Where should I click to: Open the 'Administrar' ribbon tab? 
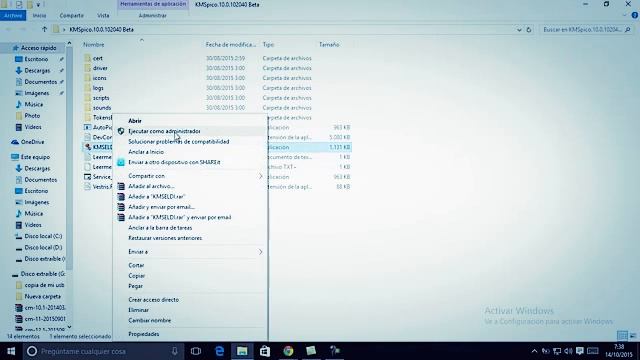coord(153,16)
